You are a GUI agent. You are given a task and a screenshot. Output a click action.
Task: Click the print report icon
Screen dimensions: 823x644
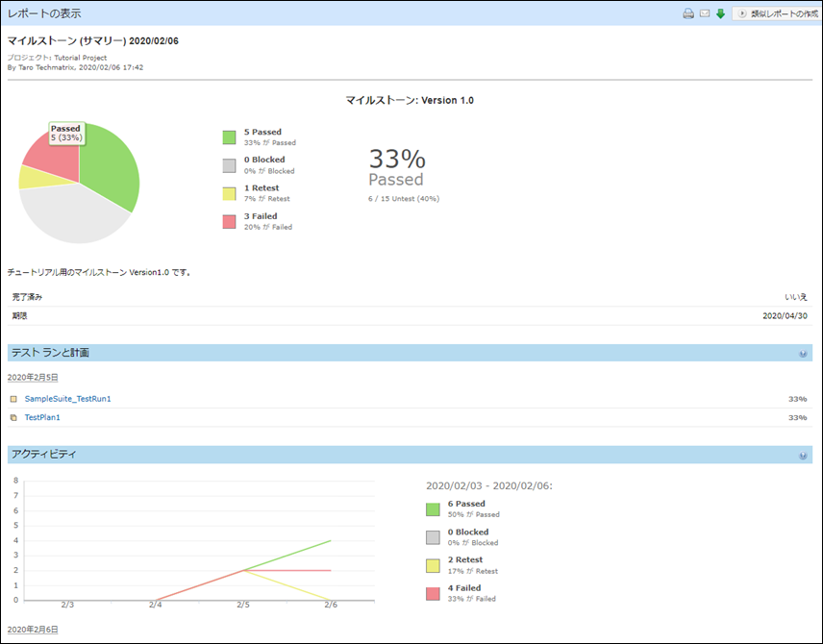coord(688,13)
